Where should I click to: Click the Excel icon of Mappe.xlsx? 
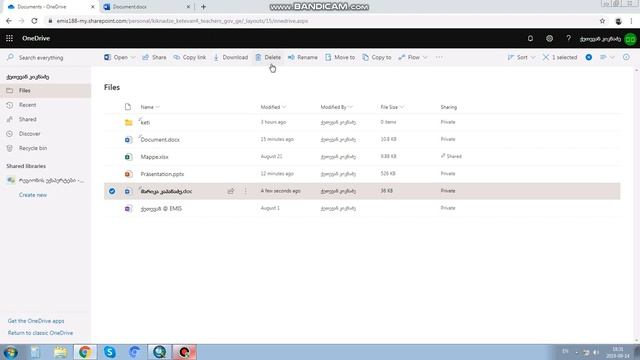[x=128, y=157]
